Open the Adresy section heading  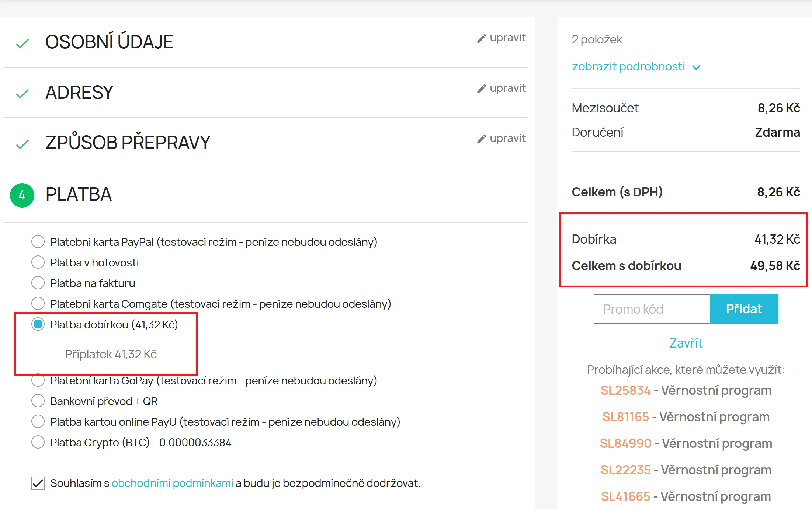pyautogui.click(x=79, y=93)
